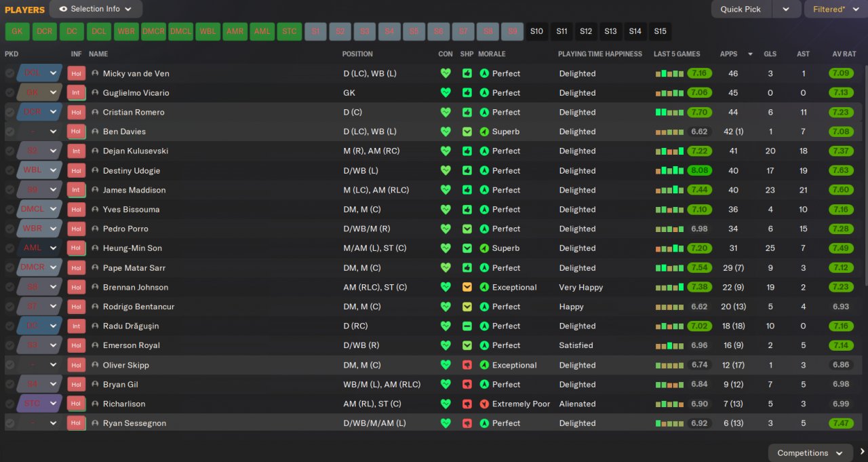Image resolution: width=868 pixels, height=462 pixels.
Task: Sort by the PLAYING TIME HAPPINESS header
Action: pos(600,54)
